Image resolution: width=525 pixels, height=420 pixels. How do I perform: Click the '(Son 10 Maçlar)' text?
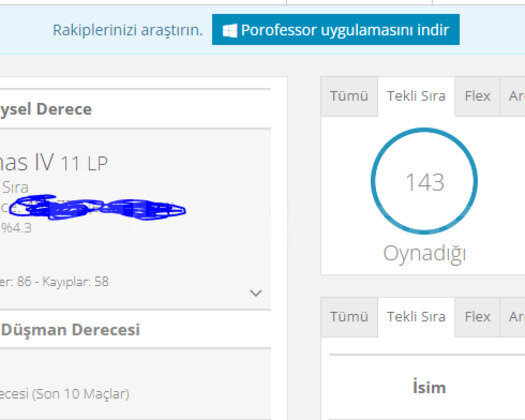coord(80,394)
